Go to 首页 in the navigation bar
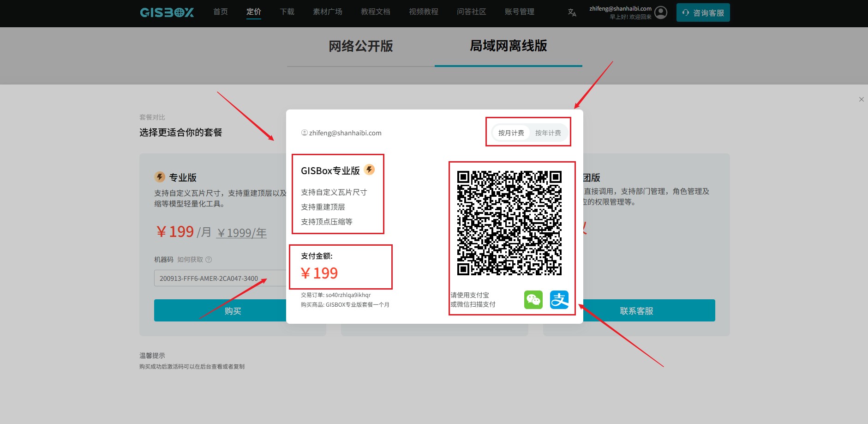Viewport: 868px width, 424px height. point(221,12)
